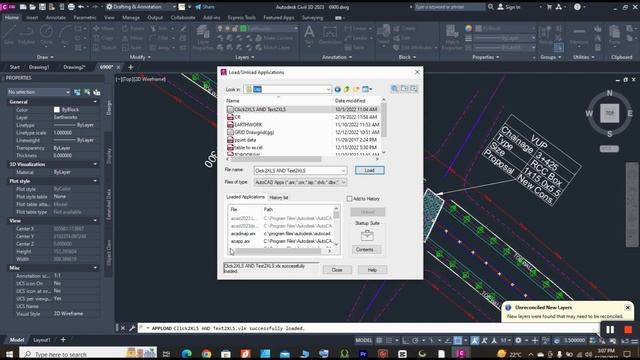Click the Close button in Load/Unload Applications
The width and height of the screenshot is (640, 360).
tap(337, 270)
